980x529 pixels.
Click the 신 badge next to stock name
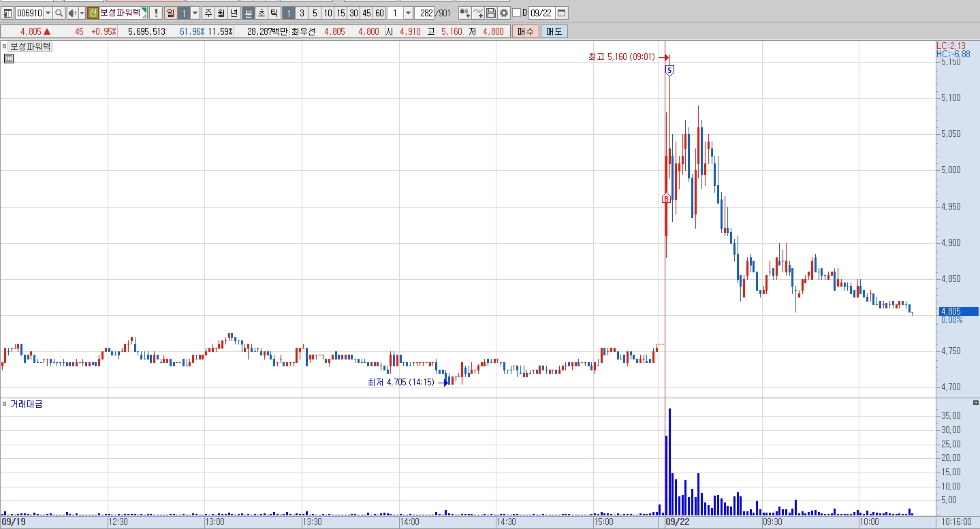click(93, 13)
